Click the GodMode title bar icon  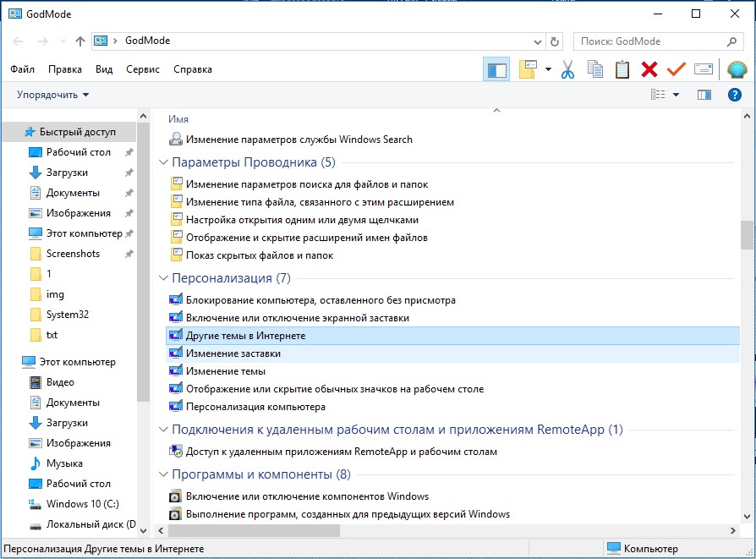(15, 14)
